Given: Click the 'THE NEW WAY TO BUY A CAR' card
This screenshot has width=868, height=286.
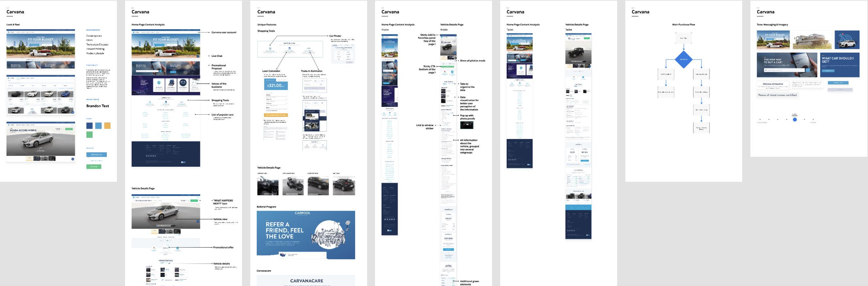Looking at the screenshot, I should tap(786, 65).
